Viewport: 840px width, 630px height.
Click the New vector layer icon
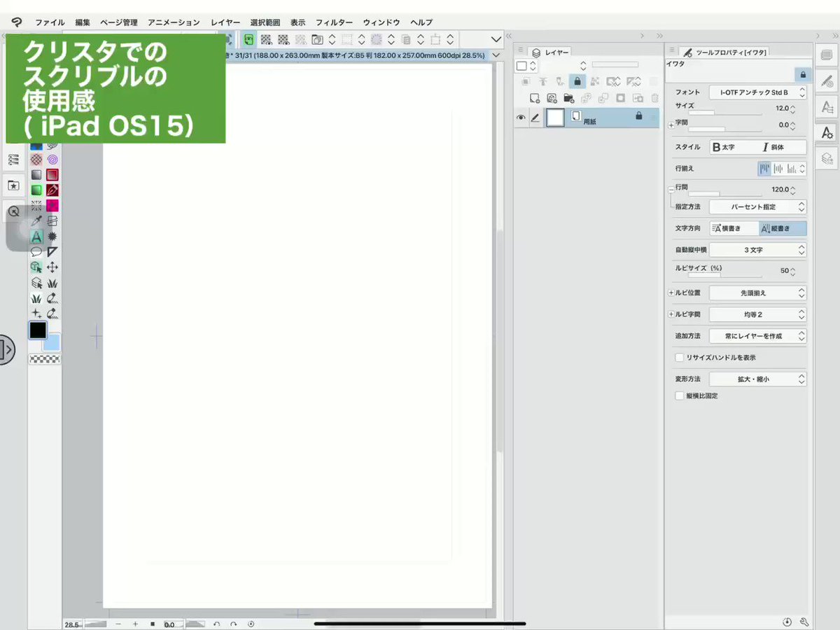552,98
